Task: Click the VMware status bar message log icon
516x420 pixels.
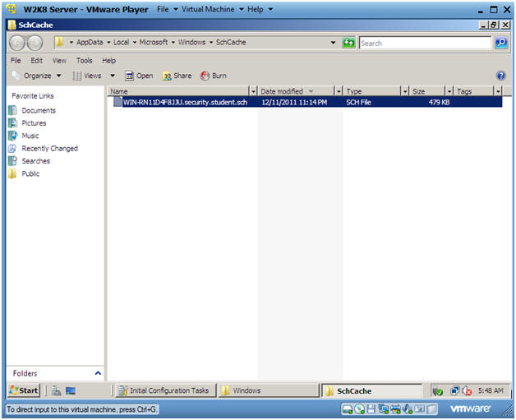Action: click(431, 409)
